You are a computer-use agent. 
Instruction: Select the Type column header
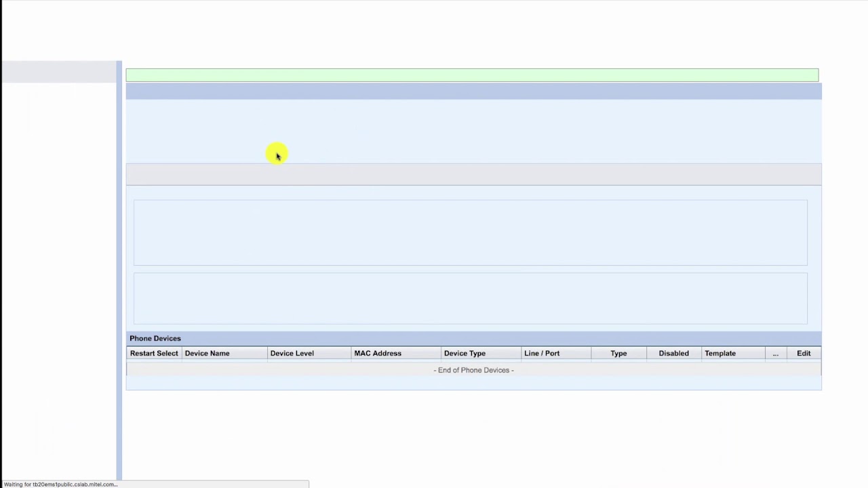coord(618,353)
